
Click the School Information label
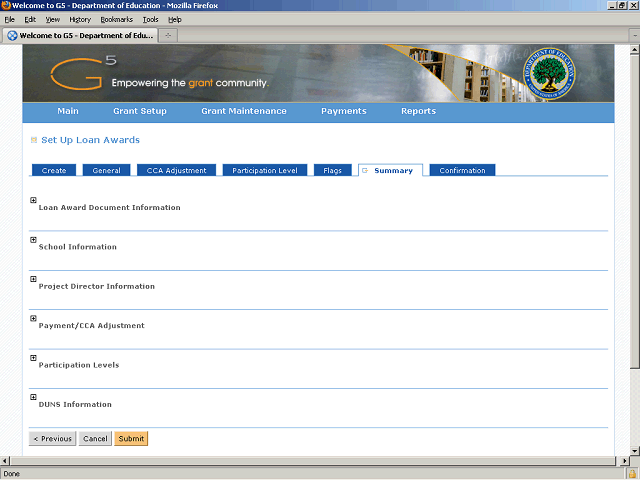point(78,247)
